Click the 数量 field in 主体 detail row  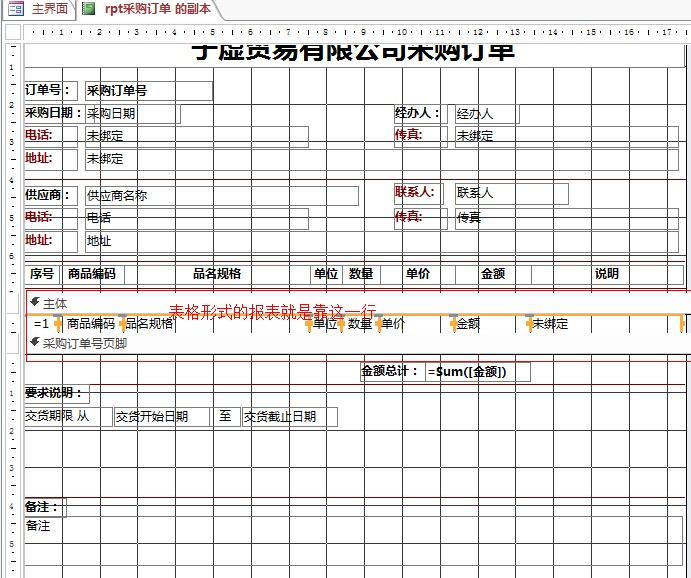(359, 324)
